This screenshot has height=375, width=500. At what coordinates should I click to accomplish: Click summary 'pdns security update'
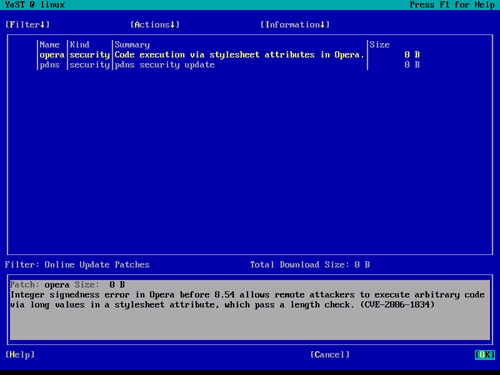pyautogui.click(x=165, y=65)
